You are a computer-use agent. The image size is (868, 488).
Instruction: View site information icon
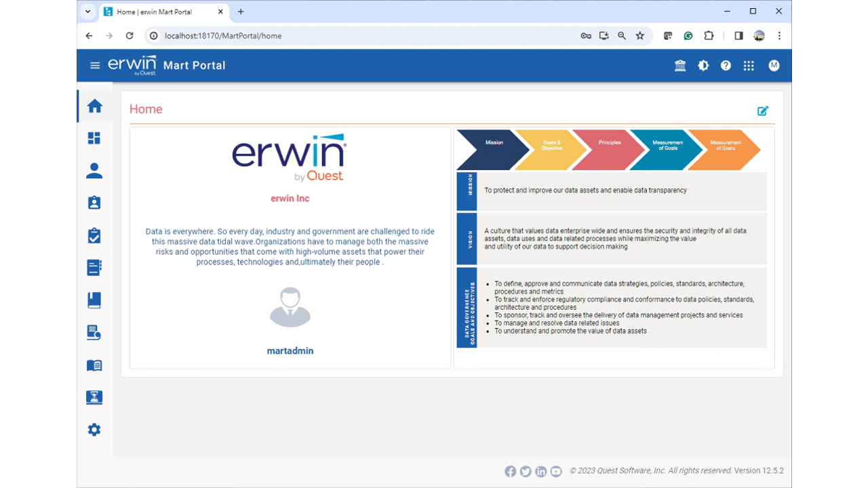pos(154,36)
